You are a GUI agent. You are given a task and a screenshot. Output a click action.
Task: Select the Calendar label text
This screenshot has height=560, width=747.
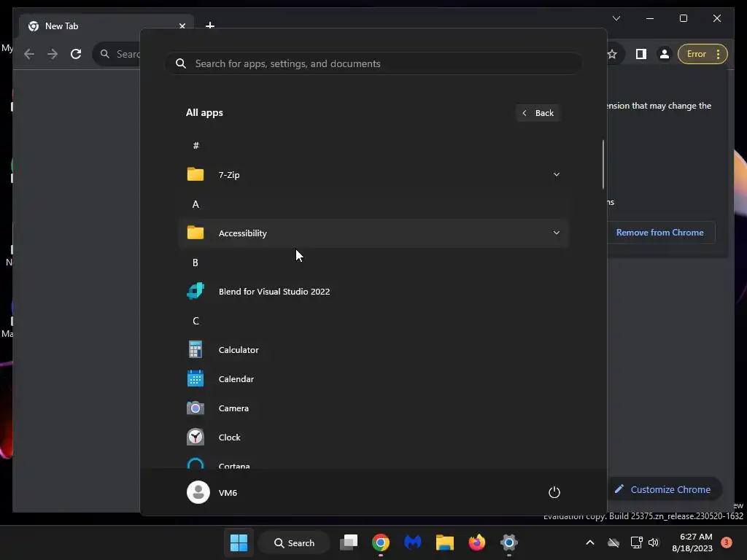pos(236,378)
